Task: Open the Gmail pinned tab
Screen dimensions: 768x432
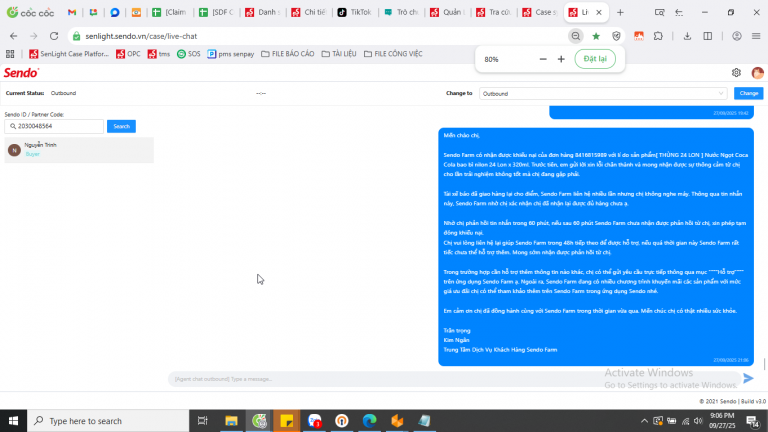Action: click(x=72, y=12)
